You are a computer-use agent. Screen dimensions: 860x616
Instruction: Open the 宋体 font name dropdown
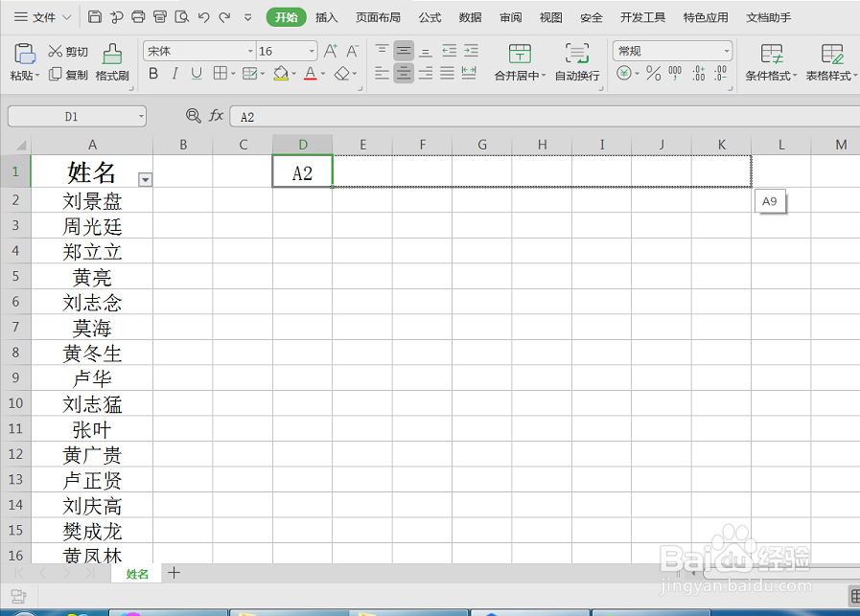coord(250,51)
